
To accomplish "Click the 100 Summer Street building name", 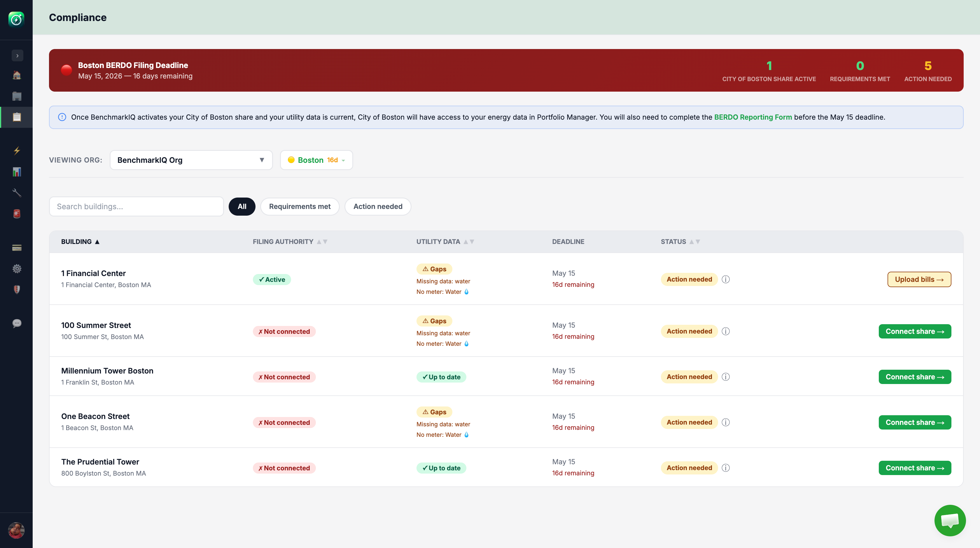I will [96, 325].
